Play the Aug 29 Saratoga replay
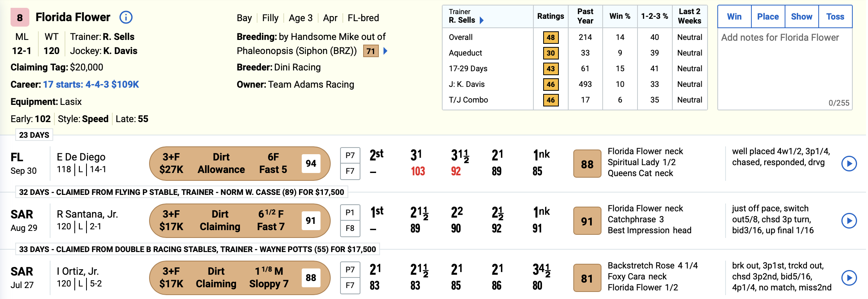Image resolution: width=868 pixels, height=299 pixels. (849, 221)
